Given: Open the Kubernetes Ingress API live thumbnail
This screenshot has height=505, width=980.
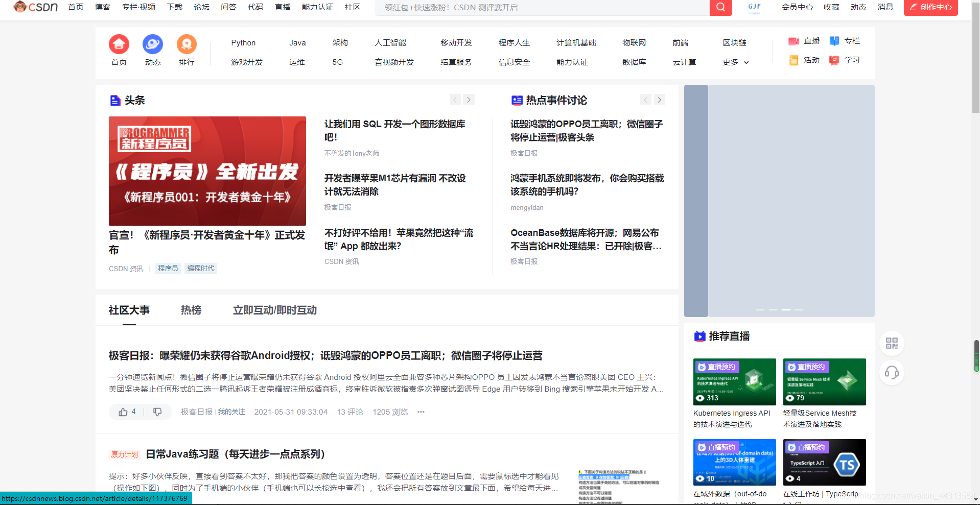Looking at the screenshot, I should [x=735, y=381].
